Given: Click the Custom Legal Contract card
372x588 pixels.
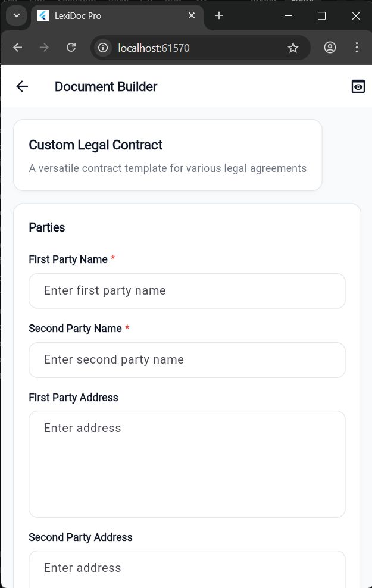Looking at the screenshot, I should point(167,155).
